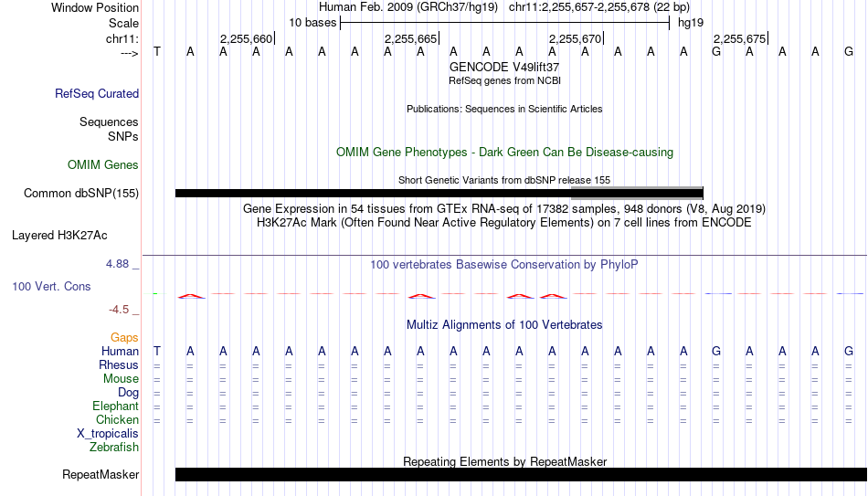Image resolution: width=868 pixels, height=496 pixels.
Task: Click the Chicken alignment row label
Action: pos(117,420)
